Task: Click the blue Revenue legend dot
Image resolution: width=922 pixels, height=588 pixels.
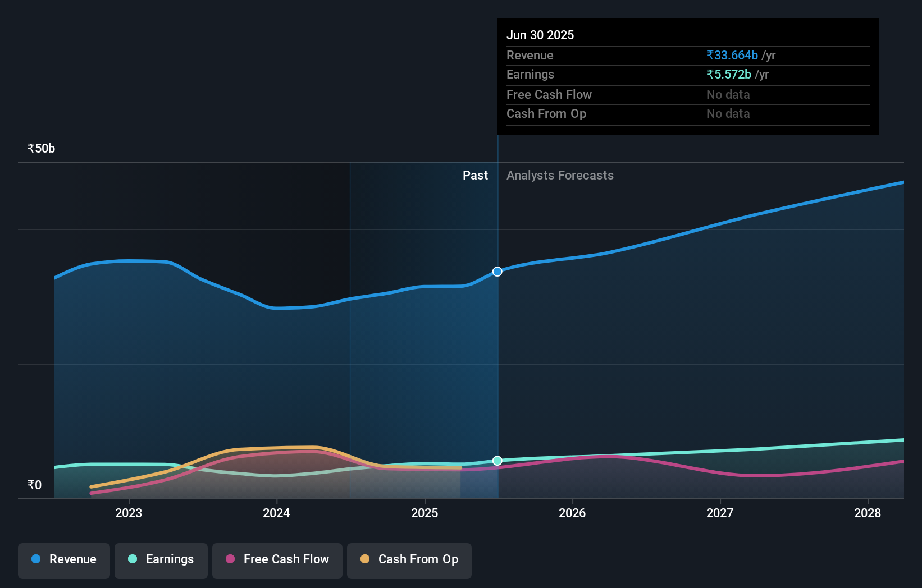Action: (35, 559)
